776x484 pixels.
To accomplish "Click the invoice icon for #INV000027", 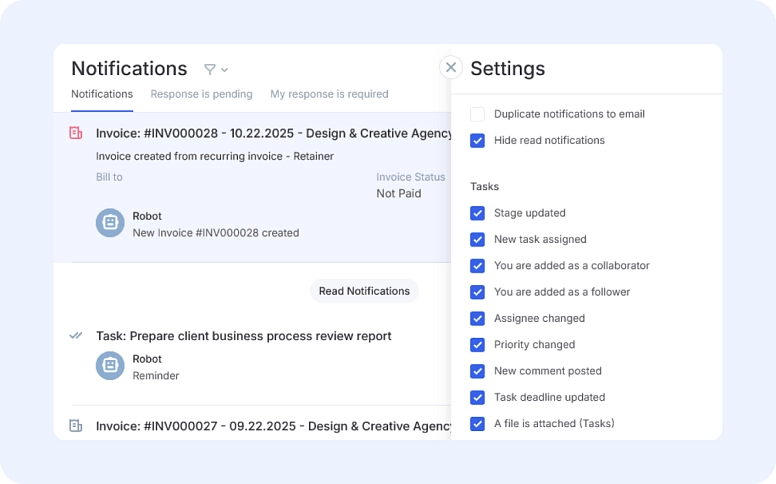I will click(76, 426).
